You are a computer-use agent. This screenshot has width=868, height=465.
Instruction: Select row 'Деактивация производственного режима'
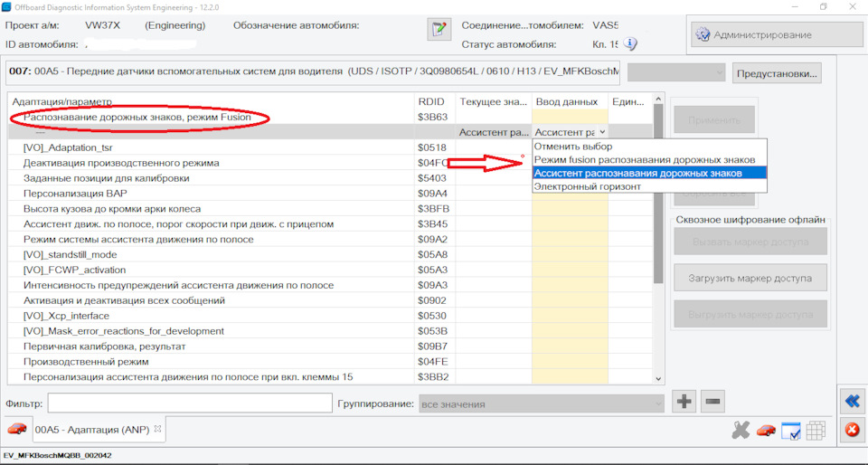click(330, 164)
